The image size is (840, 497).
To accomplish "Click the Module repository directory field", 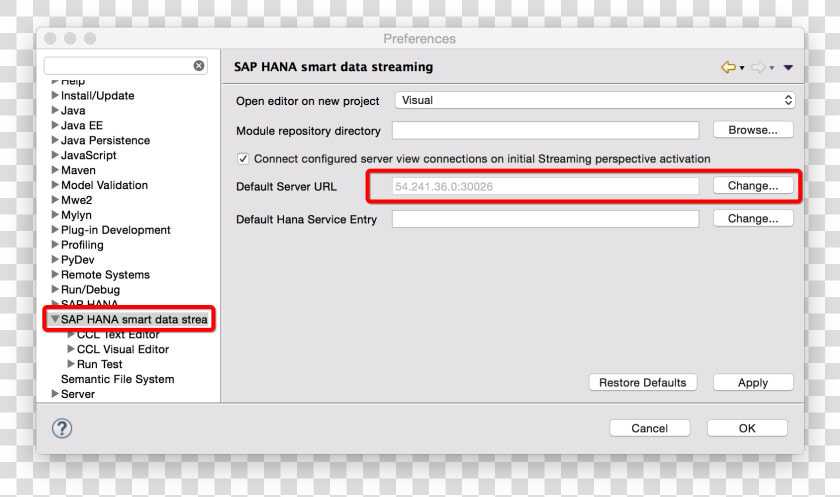I will click(x=545, y=130).
